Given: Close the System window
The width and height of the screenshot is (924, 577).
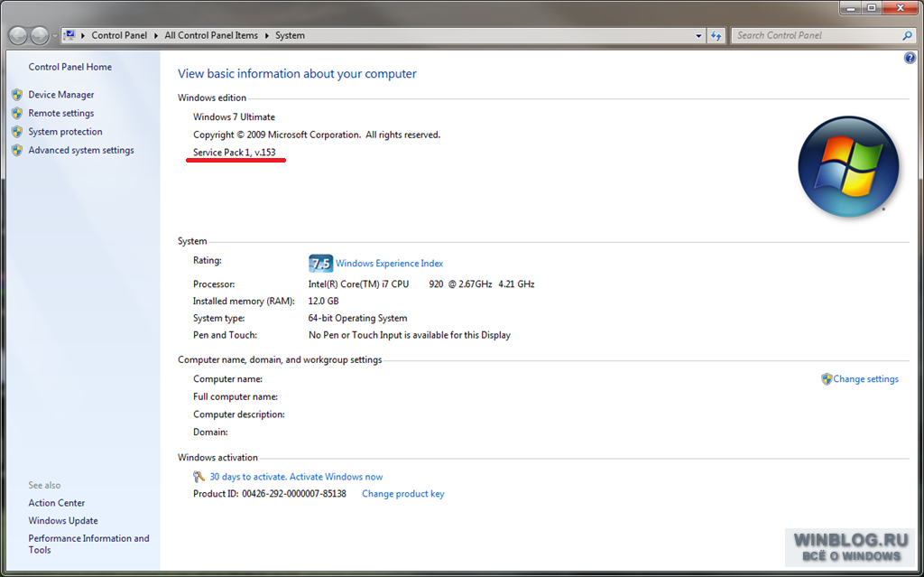Looking at the screenshot, I should [x=901, y=8].
